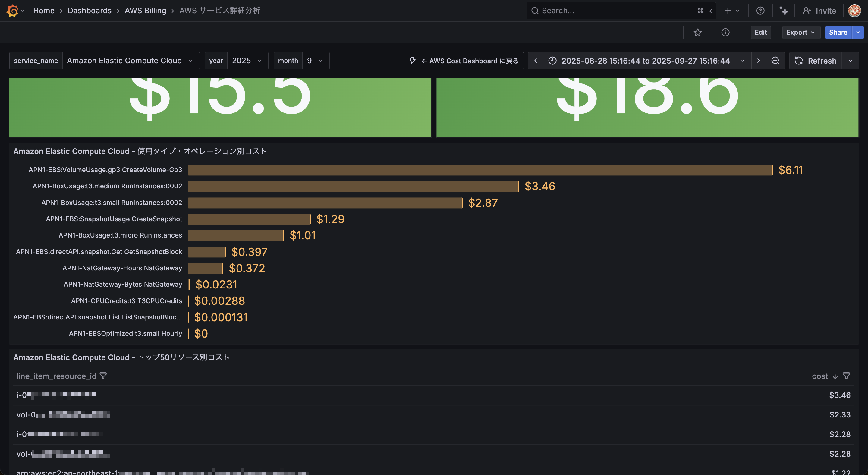Viewport: 868px width, 475px height.
Task: Go to Dashboards breadcrumb
Action: coord(89,11)
